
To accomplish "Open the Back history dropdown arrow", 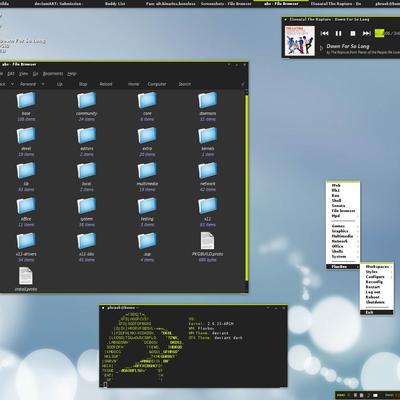I will [x=12, y=84].
